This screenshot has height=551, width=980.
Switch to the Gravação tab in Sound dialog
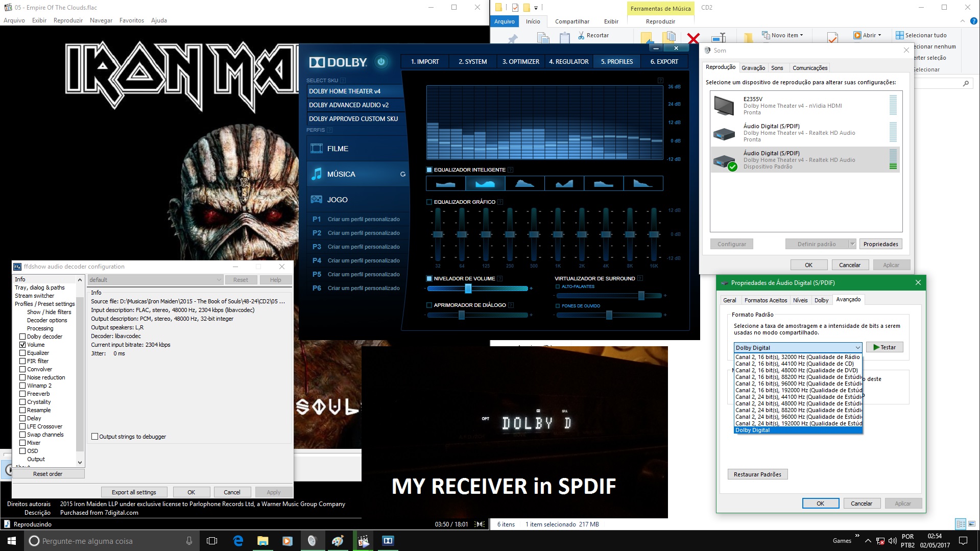coord(753,67)
